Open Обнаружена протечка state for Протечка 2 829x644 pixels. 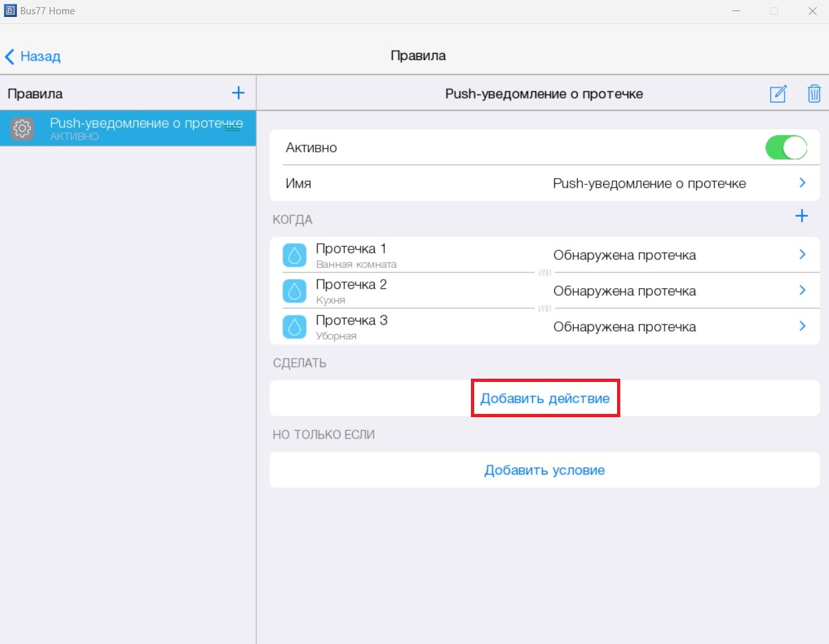pyautogui.click(x=624, y=291)
